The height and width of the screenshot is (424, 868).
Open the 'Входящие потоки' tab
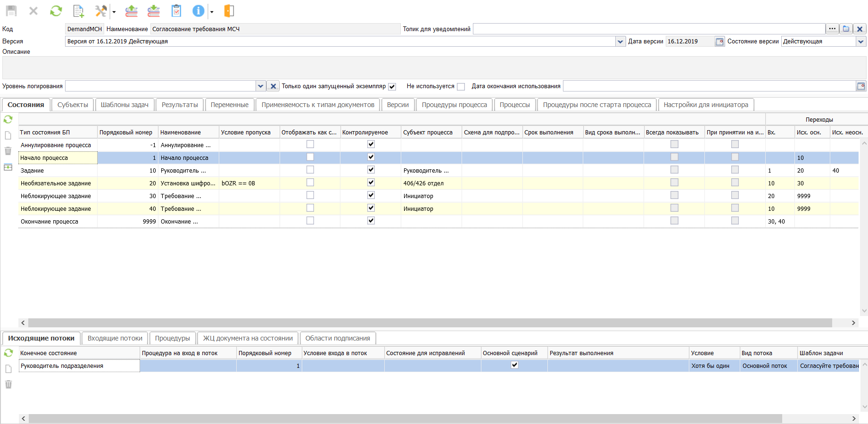(x=115, y=338)
